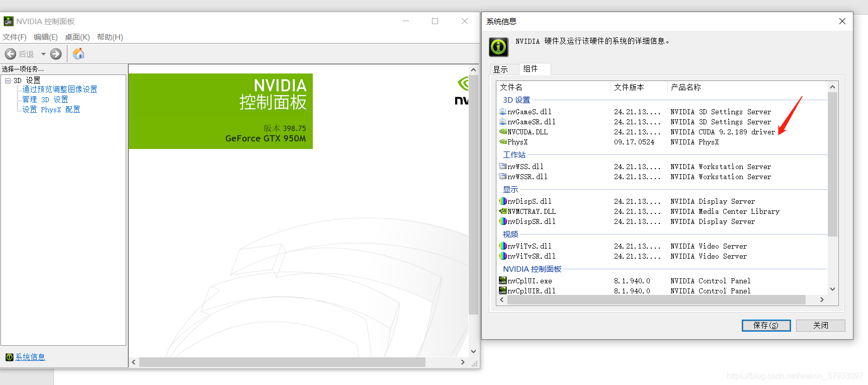Screen dimensions: 868x385
Task: Close the 系统信息 dialog
Action: (x=842, y=21)
